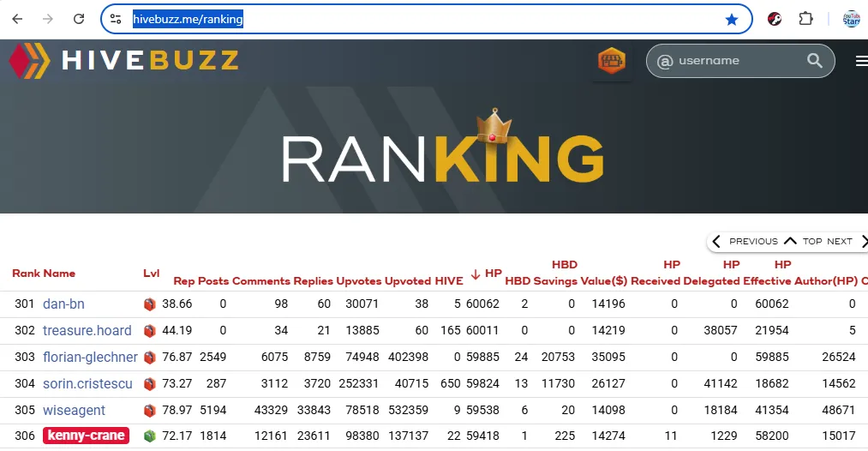Screen dimensions: 868x451
Task: Sort by the Value($) column header
Action: [x=604, y=281]
